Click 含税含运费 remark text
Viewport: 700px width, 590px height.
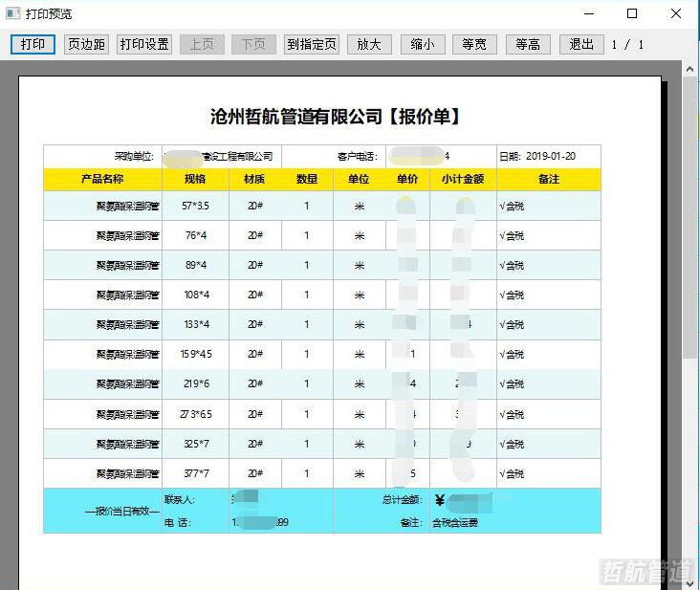pos(455,523)
